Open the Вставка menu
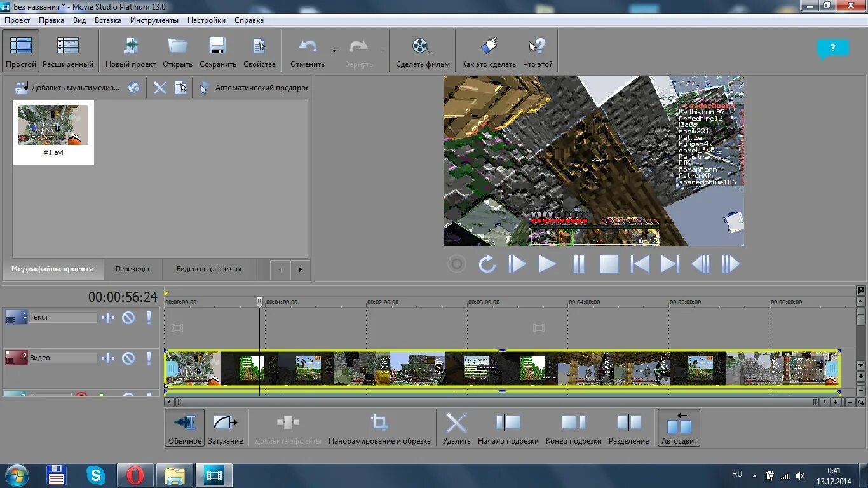Viewport: 868px width, 488px height. 108,20
